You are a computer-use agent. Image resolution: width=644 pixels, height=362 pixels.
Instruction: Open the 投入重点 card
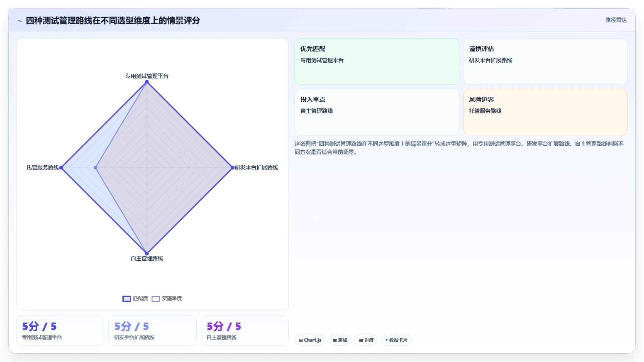[377, 112]
